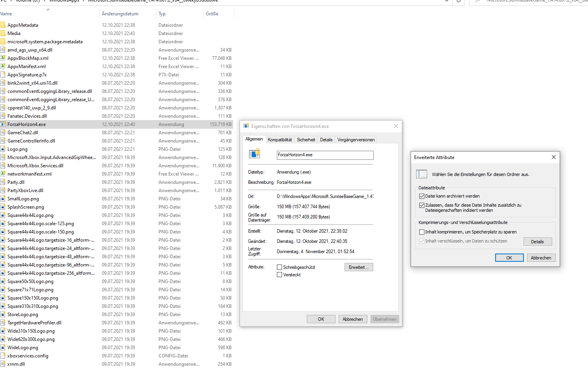Select the commonEventLoggingLibrary_release.dll file name

(50, 91)
